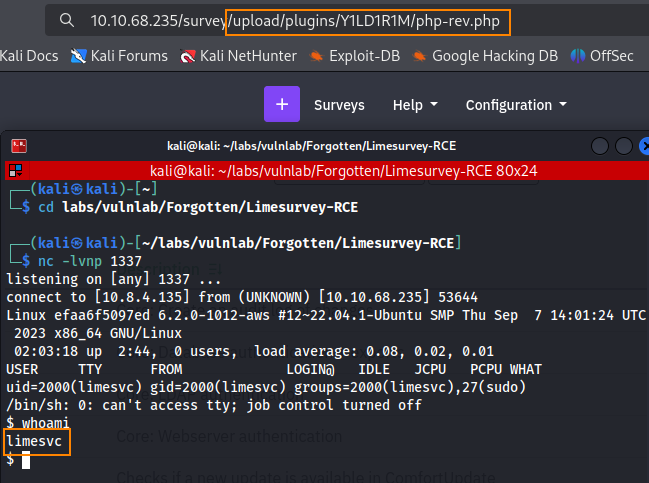This screenshot has height=483, width=649.
Task: Open the OffSec bookmark
Action: coord(602,56)
